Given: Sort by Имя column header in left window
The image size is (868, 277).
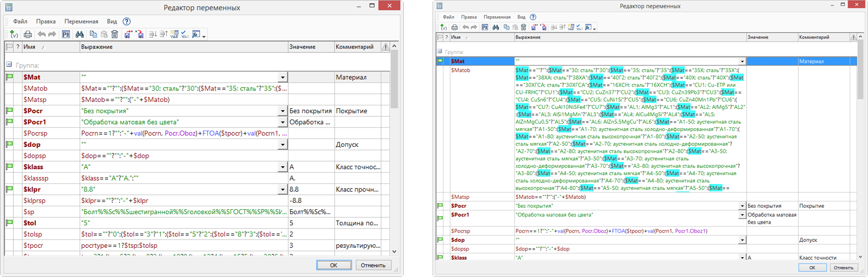Looking at the screenshot, I should tap(50, 47).
